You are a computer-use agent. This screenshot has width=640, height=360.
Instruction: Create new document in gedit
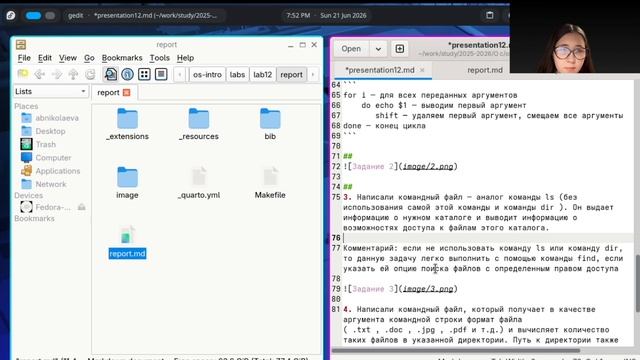(400, 49)
